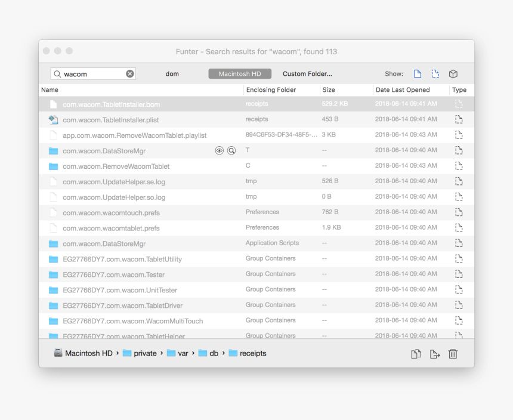Viewport: 513px width, 420px height.
Task: Select Macintosh HD search location
Action: [240, 73]
